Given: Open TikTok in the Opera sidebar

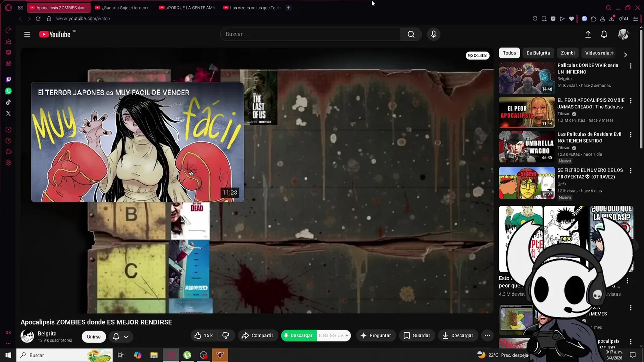Looking at the screenshot, I should [8, 102].
